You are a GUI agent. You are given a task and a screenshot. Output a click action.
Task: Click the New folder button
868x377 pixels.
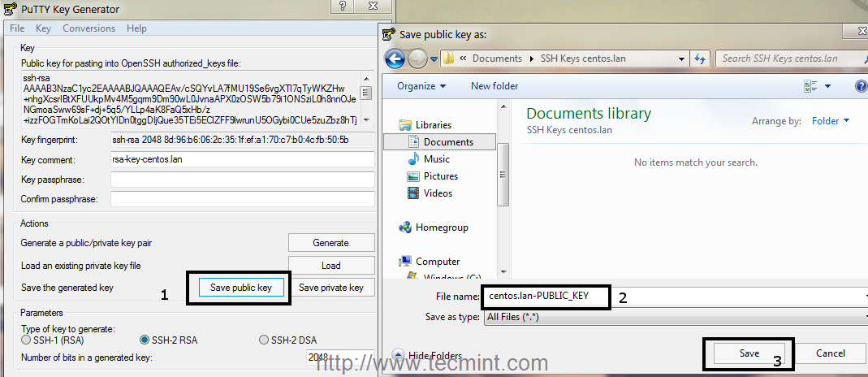pos(494,86)
